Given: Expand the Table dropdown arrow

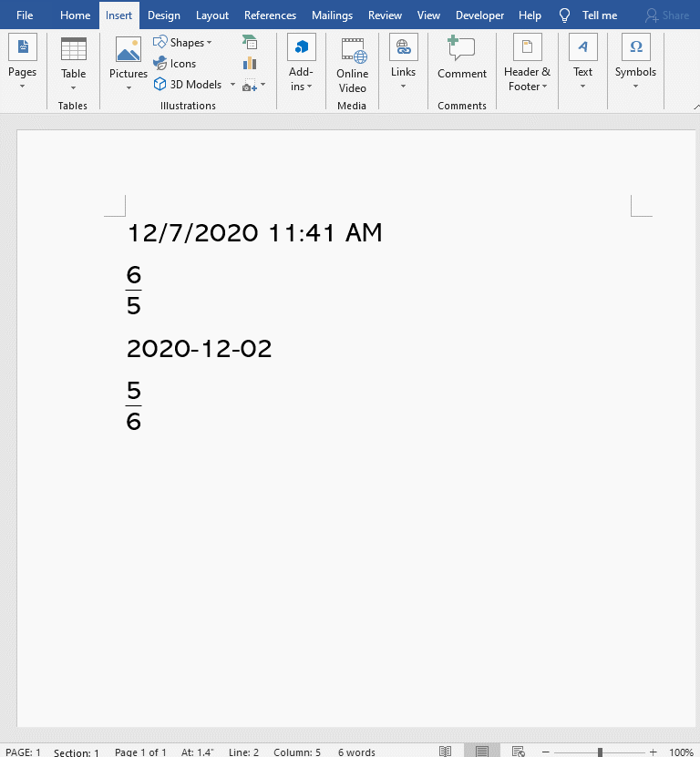Looking at the screenshot, I should (x=74, y=87).
